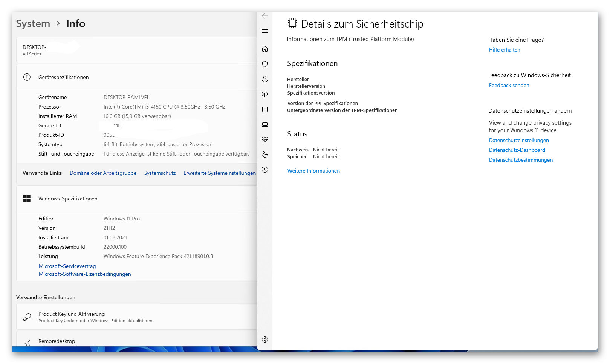
Task: Click the Remotedesktop icon
Action: (27, 343)
